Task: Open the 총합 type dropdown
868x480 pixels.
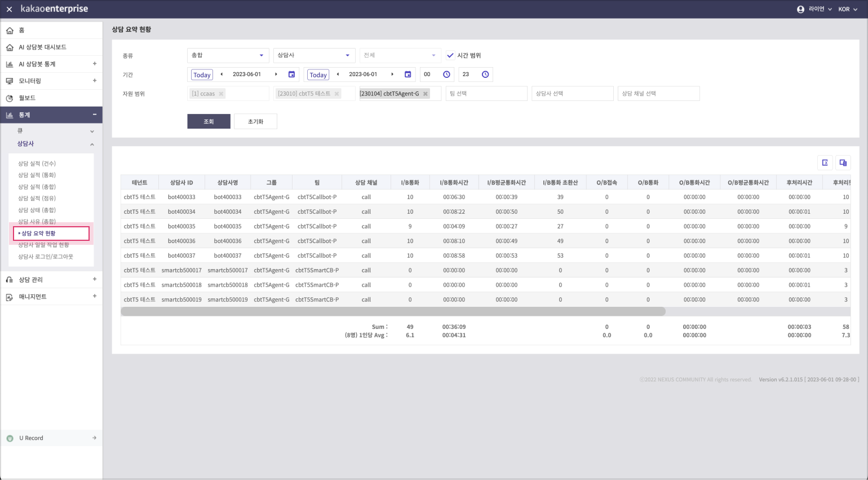Action: pos(228,55)
